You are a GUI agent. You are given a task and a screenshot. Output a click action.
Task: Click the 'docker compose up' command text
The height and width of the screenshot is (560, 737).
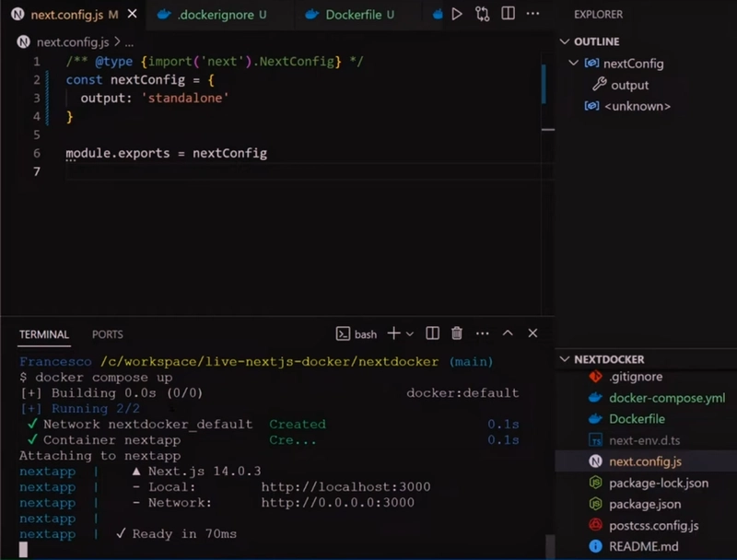click(x=103, y=378)
